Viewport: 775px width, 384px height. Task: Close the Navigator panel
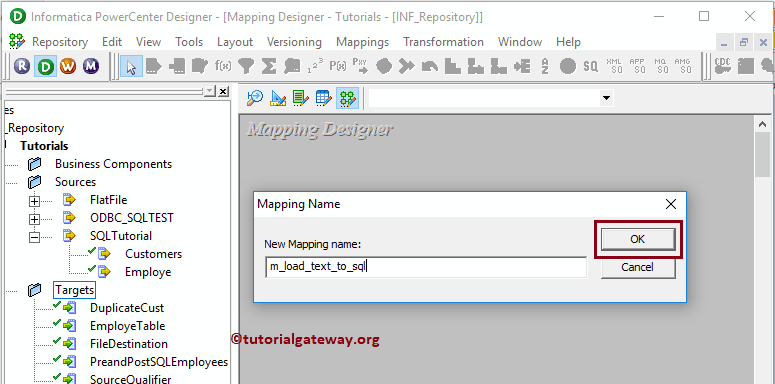click(223, 91)
